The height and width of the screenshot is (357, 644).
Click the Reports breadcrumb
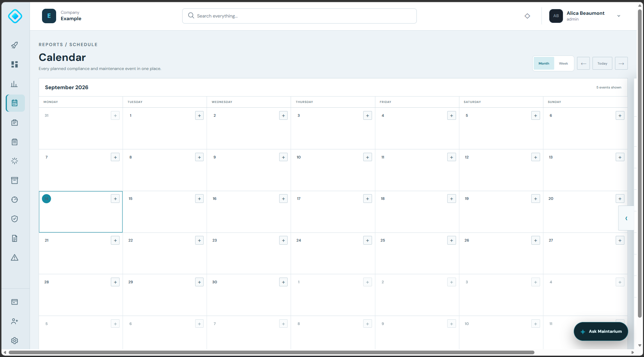click(x=51, y=44)
